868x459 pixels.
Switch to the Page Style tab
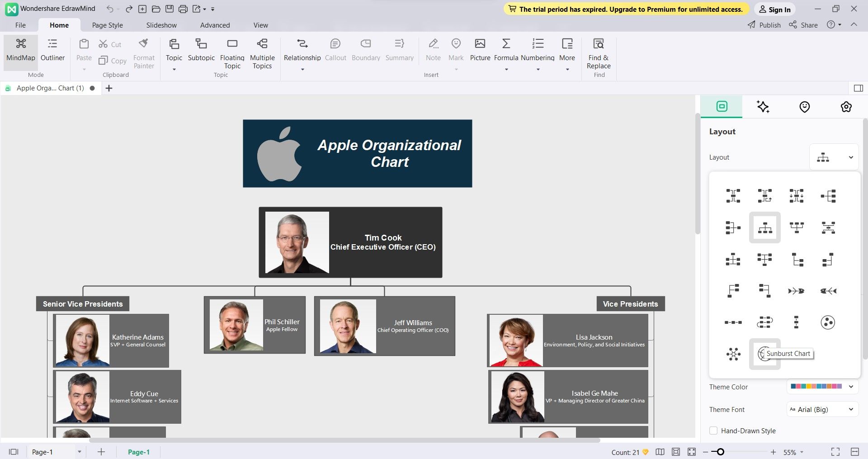107,25
